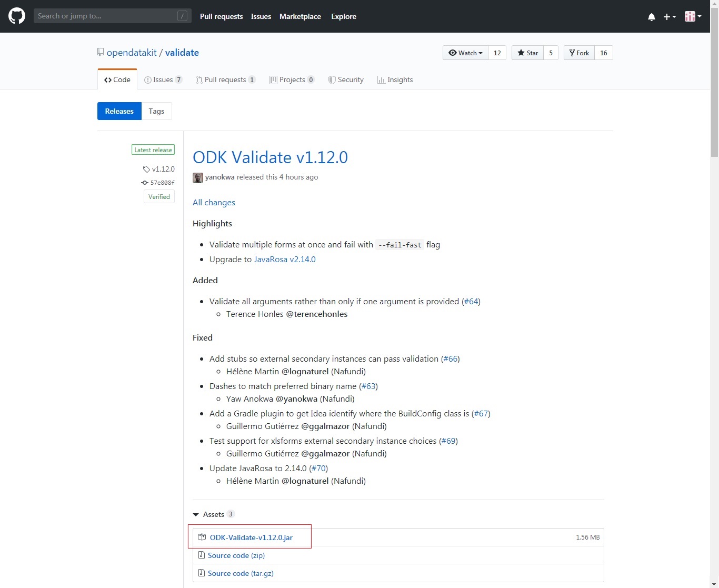Select the 1.56 MB file size
Image resolution: width=719 pixels, height=588 pixels.
click(x=587, y=537)
